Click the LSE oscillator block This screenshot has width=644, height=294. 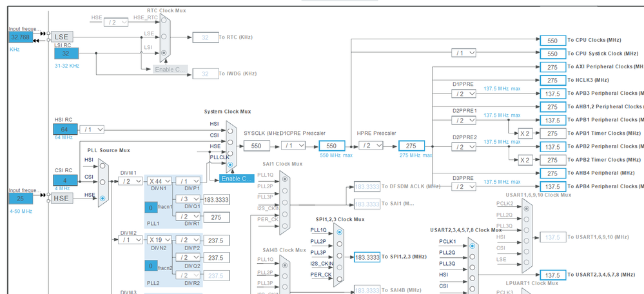[63, 37]
